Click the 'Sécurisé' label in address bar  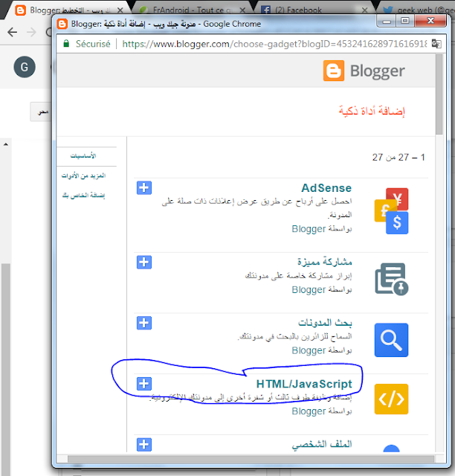93,44
